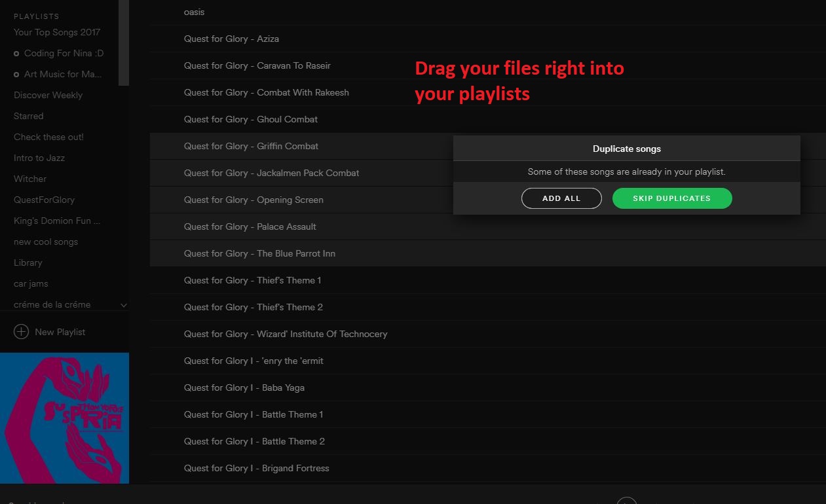This screenshot has height=504, width=826.
Task: Click the song "oasis" in the list
Action: pyautogui.click(x=194, y=12)
